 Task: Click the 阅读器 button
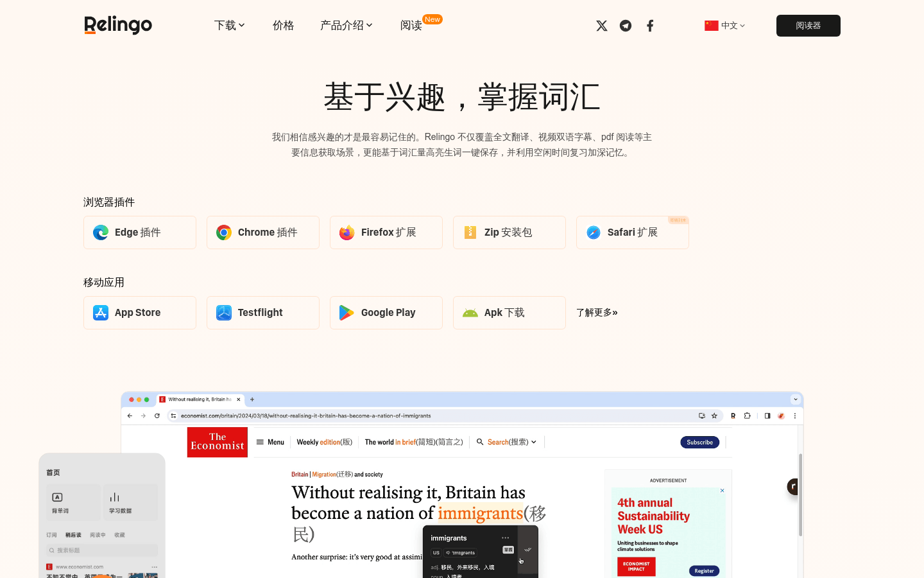tap(809, 26)
